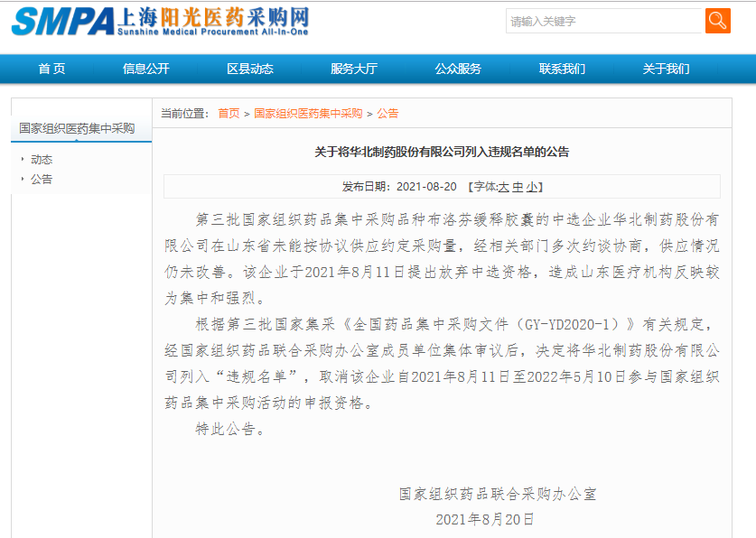Click the 首页 breadcrumb link
The width and height of the screenshot is (756, 538).
pyautogui.click(x=229, y=113)
